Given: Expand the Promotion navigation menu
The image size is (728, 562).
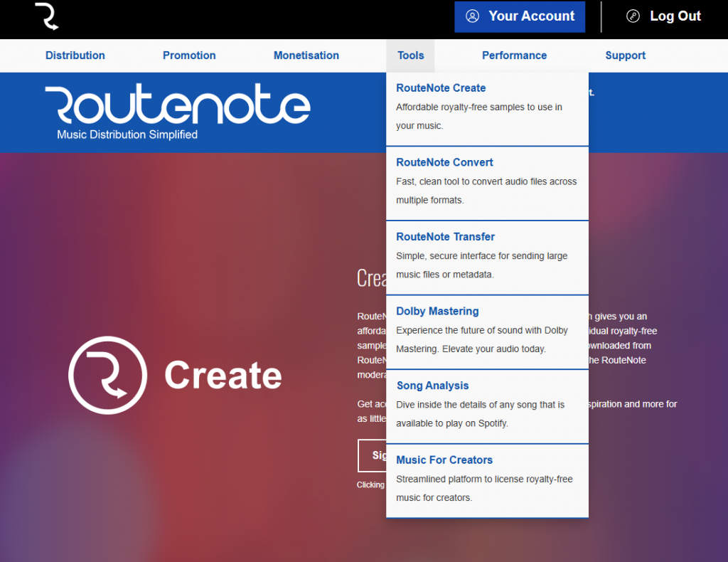Looking at the screenshot, I should coord(189,55).
